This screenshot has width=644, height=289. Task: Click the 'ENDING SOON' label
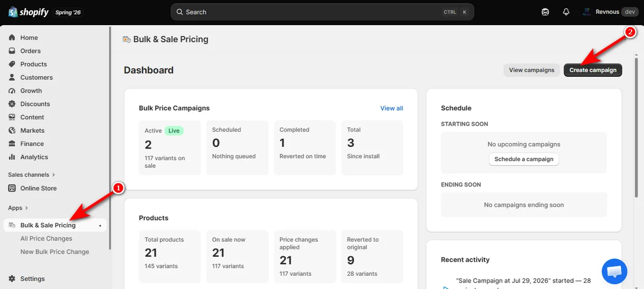pos(461,184)
